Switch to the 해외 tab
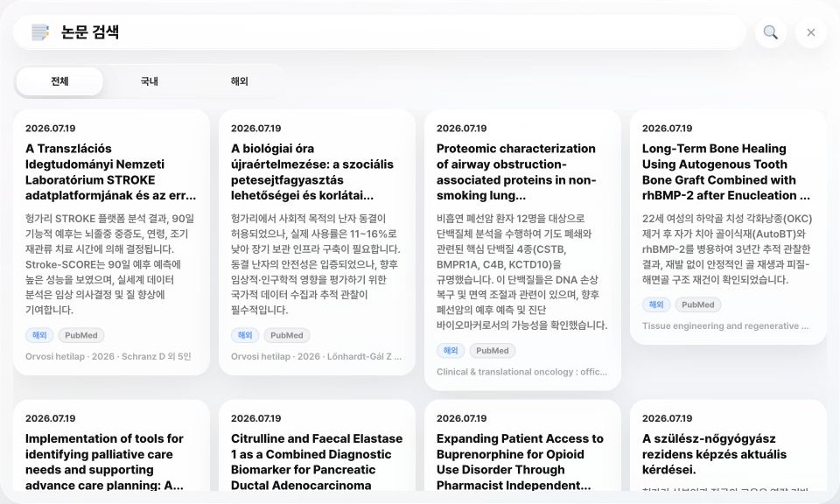Screen dimensions: 840x504 (239, 81)
